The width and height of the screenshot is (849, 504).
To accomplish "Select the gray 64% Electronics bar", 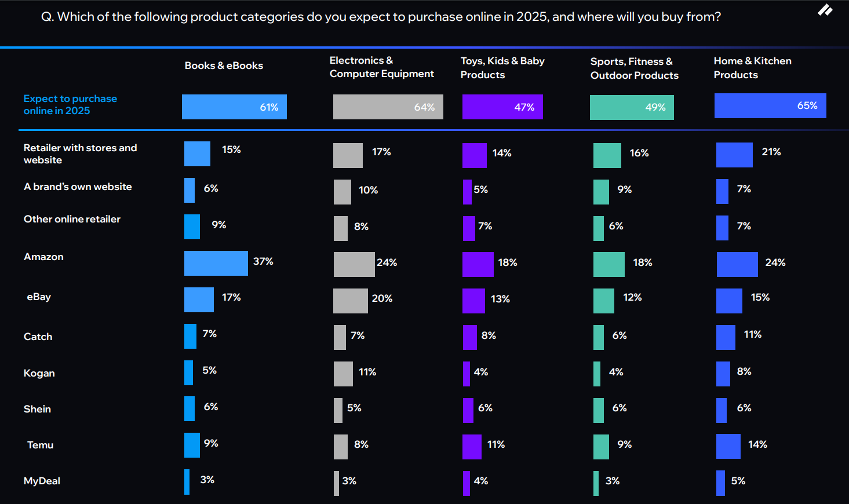I will (x=388, y=107).
